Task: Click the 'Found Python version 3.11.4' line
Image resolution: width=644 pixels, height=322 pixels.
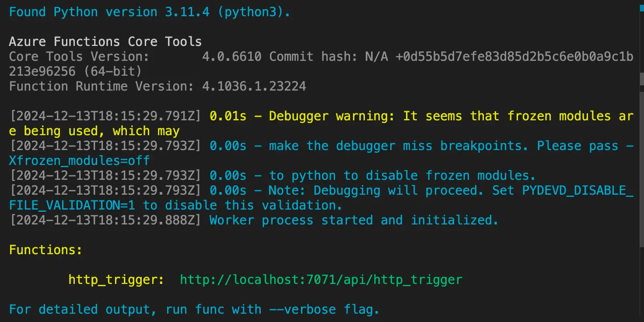Action: pyautogui.click(x=149, y=12)
